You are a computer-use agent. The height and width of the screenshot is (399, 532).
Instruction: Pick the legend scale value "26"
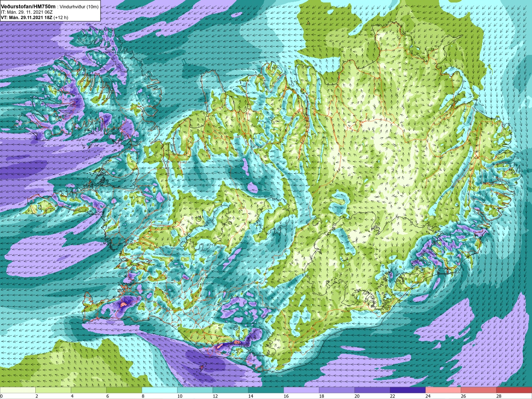click(x=463, y=396)
